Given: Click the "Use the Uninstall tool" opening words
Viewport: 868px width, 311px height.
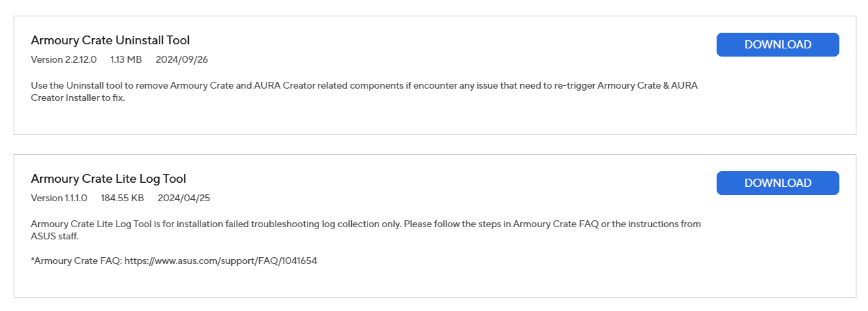Looking at the screenshot, I should tap(76, 85).
